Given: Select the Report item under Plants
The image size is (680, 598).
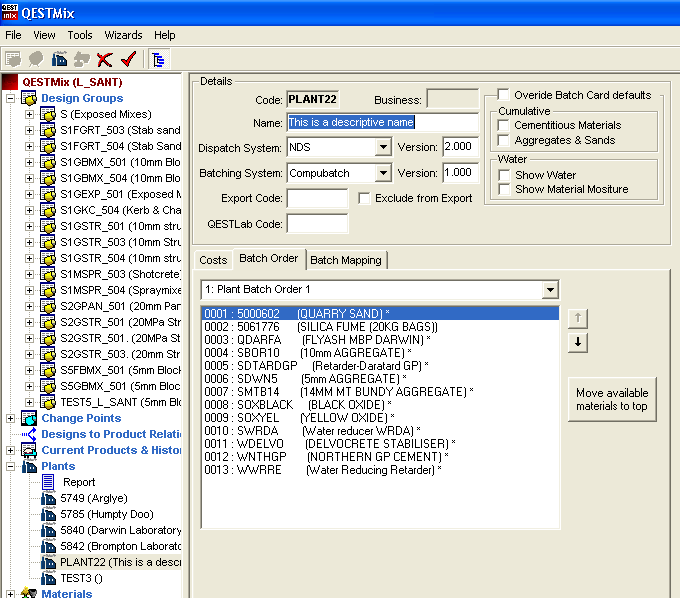Looking at the screenshot, I should [79, 482].
